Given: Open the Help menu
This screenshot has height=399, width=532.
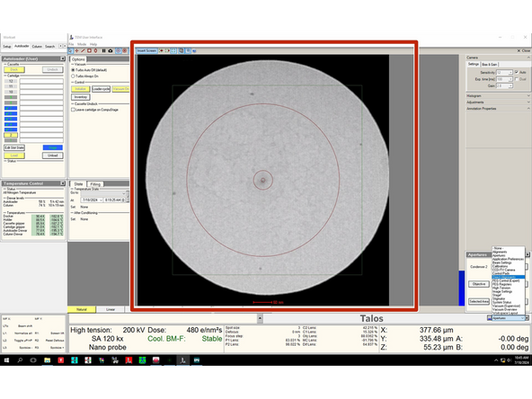Looking at the screenshot, I should tap(93, 44).
